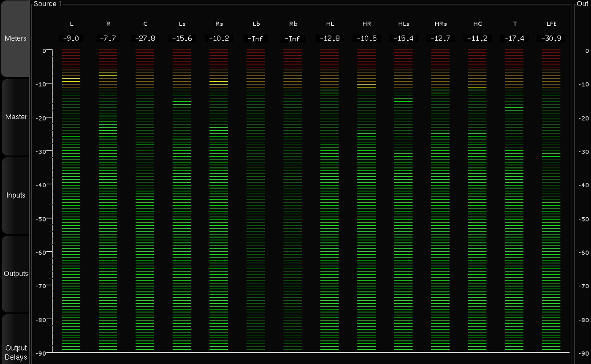Viewport: 591px width, 364px height.
Task: Click the Lb channel -Inf readout
Action: (256, 39)
